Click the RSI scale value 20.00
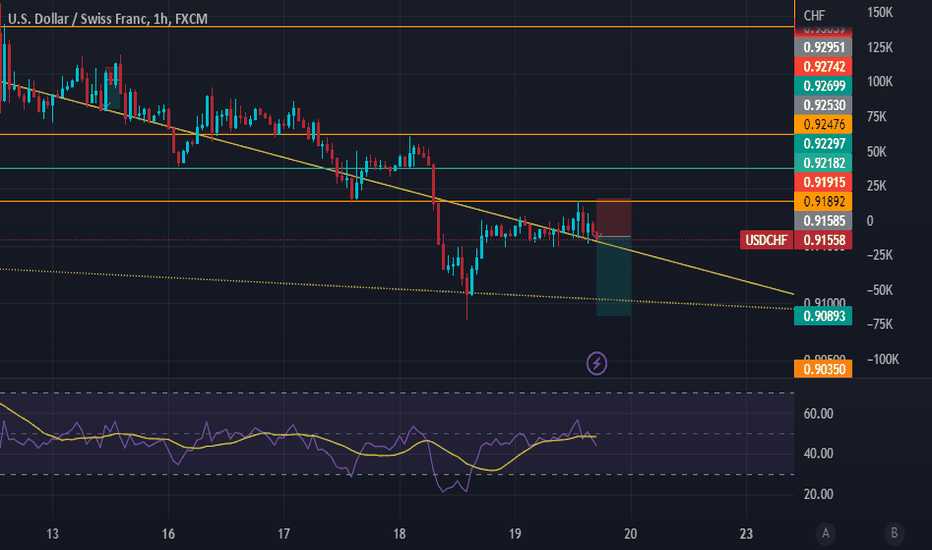 tap(818, 494)
